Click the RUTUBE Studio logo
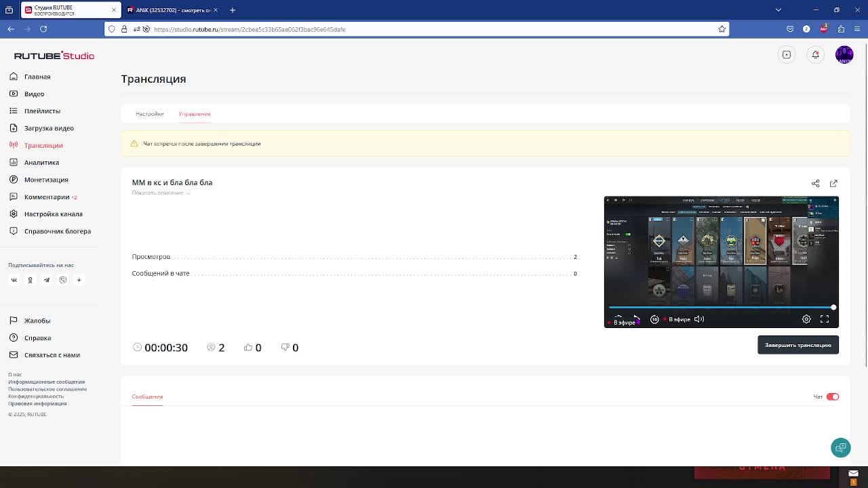Image resolution: width=868 pixels, height=488 pixels. coord(54,56)
